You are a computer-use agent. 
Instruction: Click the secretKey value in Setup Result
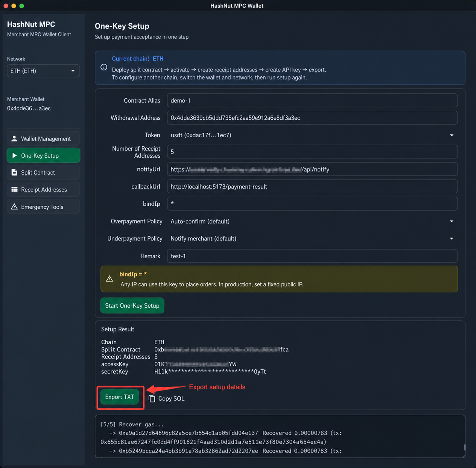click(x=210, y=372)
